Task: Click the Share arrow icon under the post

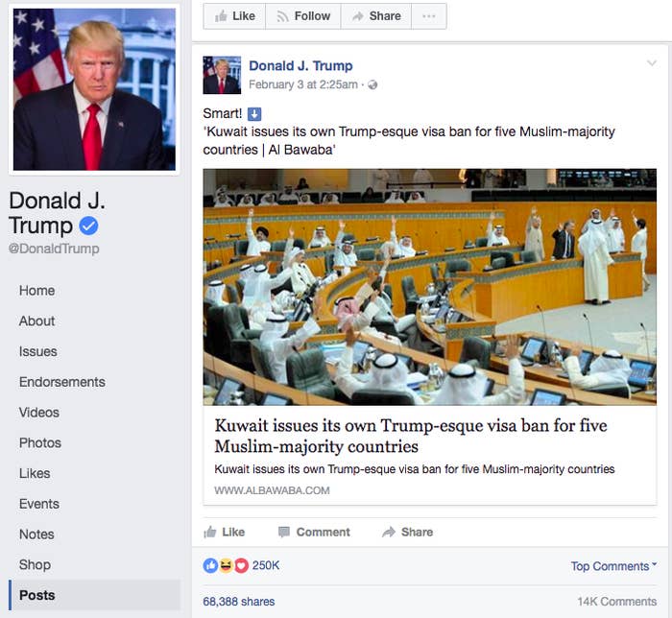Action: 389,532
